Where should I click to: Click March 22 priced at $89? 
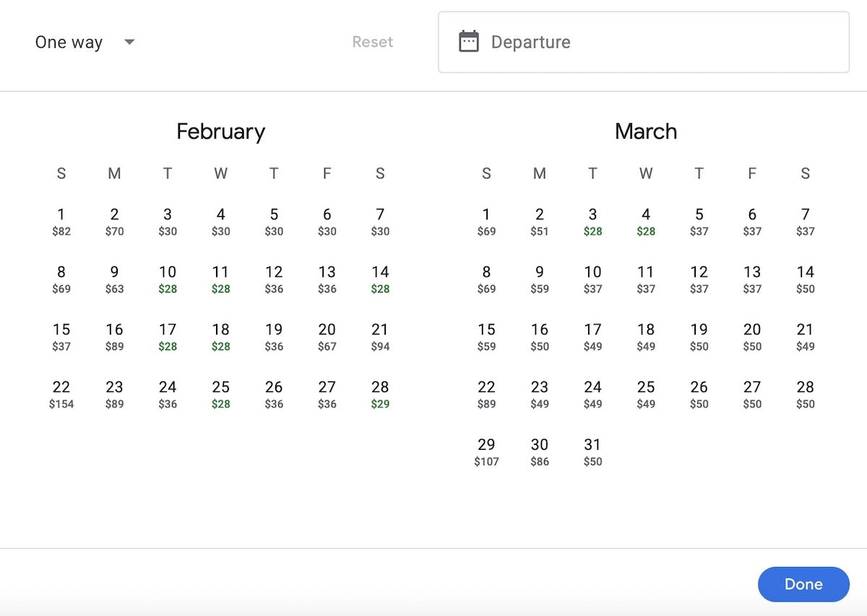[x=486, y=394]
